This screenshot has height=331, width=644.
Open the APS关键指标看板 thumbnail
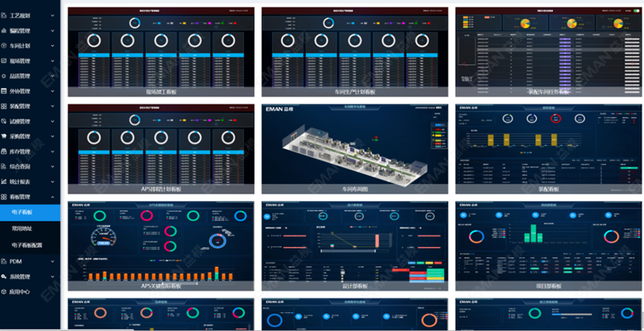coord(162,242)
